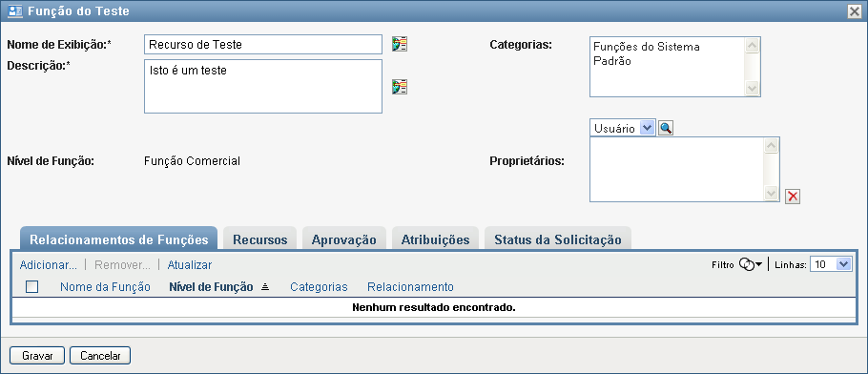Screen dimensions: 868x374
Task: Switch to the Recursos tab
Action: coord(260,239)
